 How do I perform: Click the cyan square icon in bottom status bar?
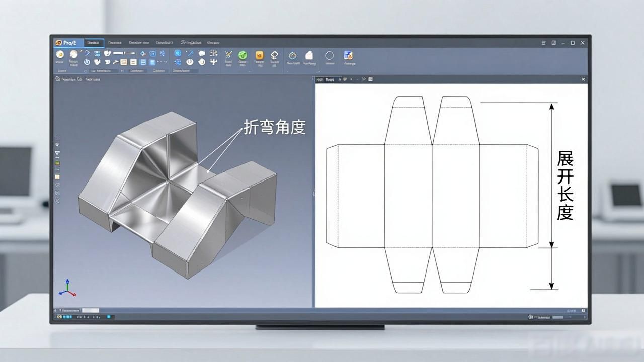(108, 317)
